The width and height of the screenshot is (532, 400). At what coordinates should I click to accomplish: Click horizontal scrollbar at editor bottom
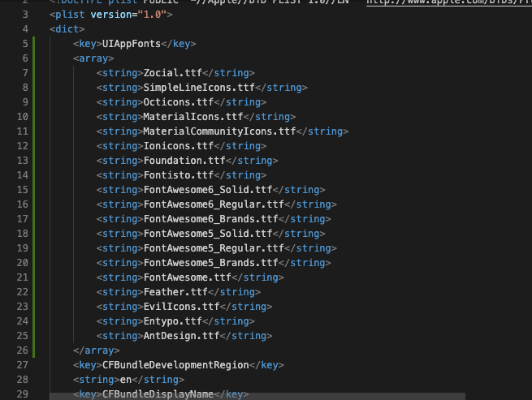tap(257, 397)
